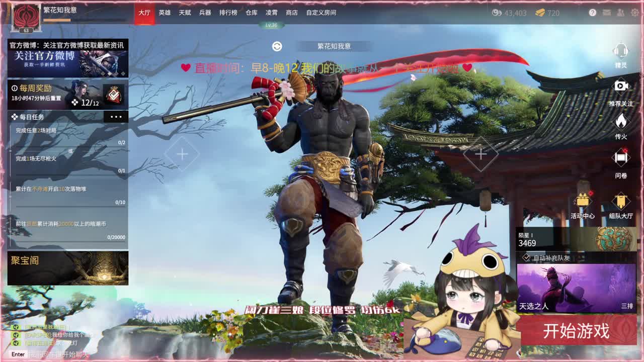Open the 凌霄 tab
This screenshot has height=362, width=644.
coord(272,13)
